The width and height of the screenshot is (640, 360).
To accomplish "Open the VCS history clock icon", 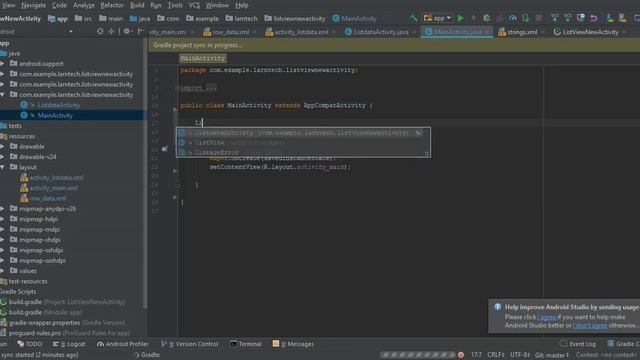I will click(580, 18).
